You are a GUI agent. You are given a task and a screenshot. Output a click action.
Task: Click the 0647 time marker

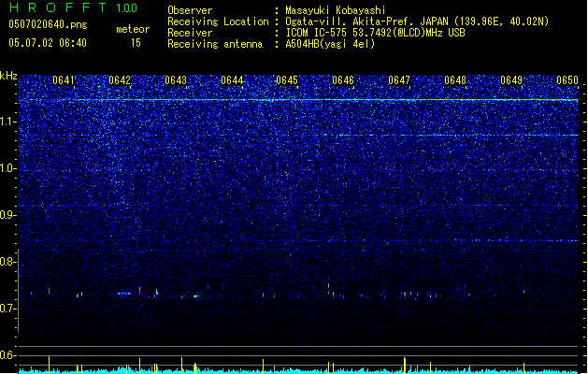pos(399,80)
